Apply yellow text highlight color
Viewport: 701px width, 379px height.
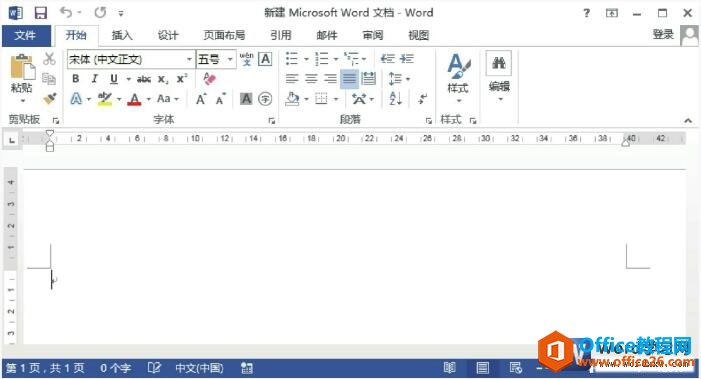[105, 99]
